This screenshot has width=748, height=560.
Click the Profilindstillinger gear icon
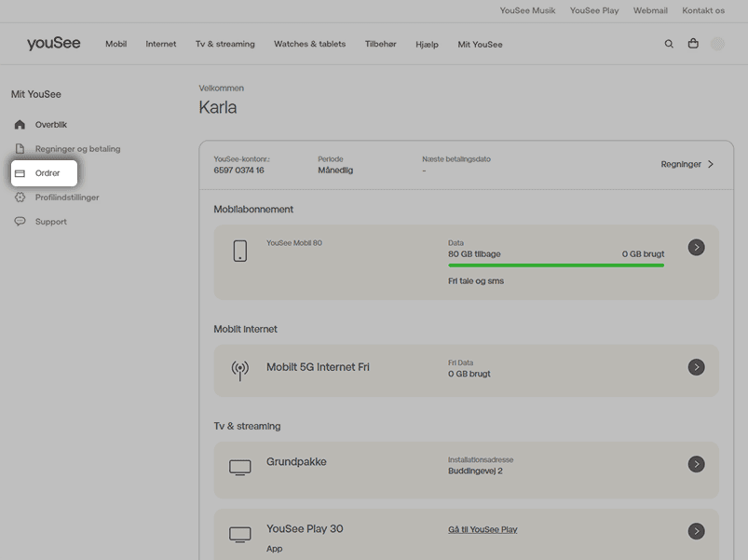coord(20,198)
